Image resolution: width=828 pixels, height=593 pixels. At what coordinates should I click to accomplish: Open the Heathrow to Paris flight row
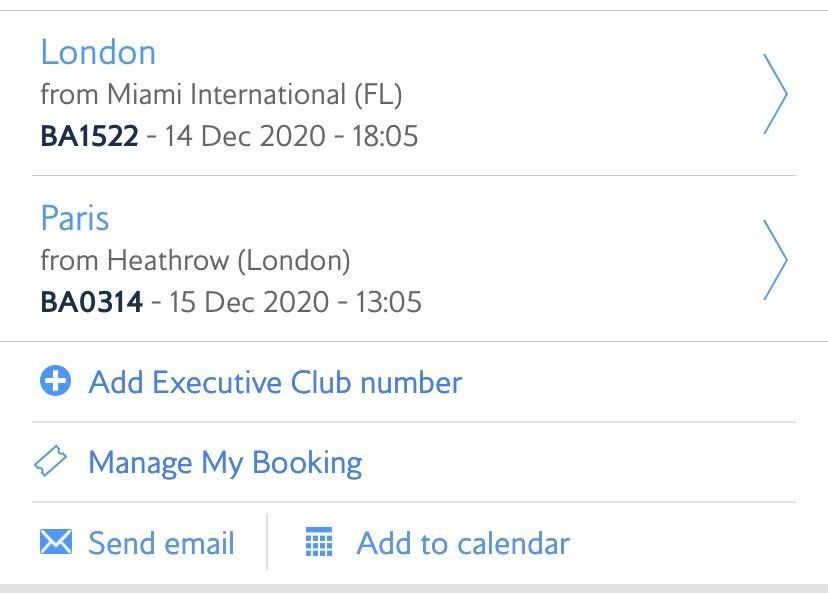click(x=414, y=259)
